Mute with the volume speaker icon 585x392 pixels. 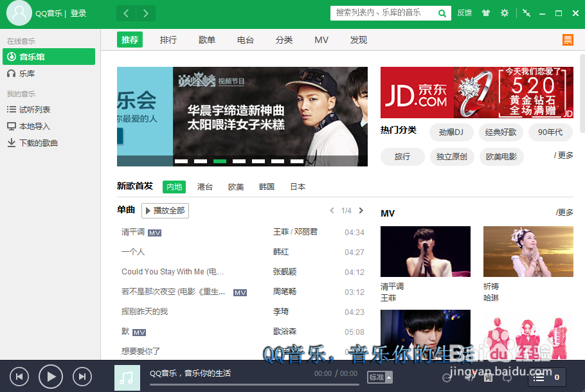point(469,378)
